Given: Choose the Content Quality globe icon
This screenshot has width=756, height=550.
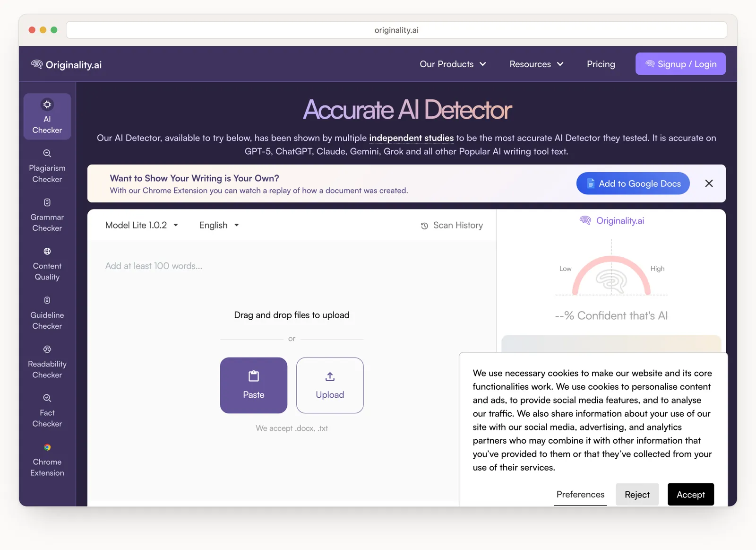Looking at the screenshot, I should [47, 251].
